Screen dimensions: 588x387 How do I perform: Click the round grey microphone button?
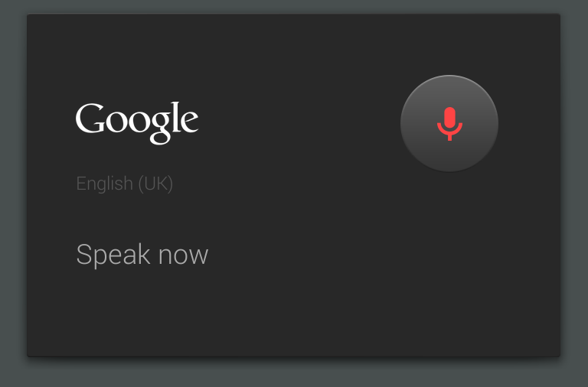449,123
